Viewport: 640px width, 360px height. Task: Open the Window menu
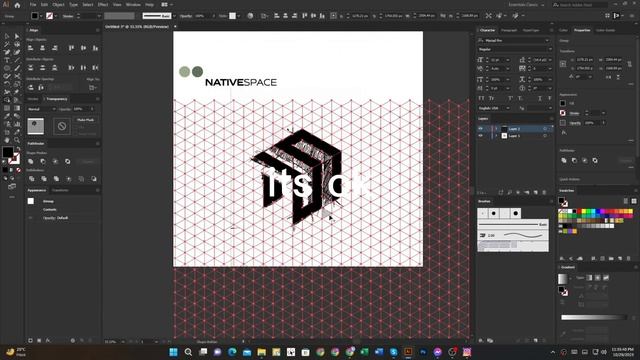[133, 5]
